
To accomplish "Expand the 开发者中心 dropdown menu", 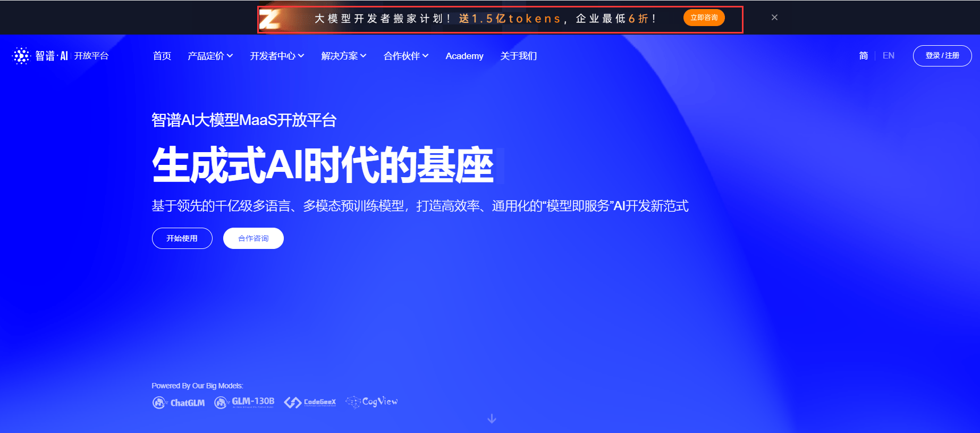I will [x=277, y=56].
